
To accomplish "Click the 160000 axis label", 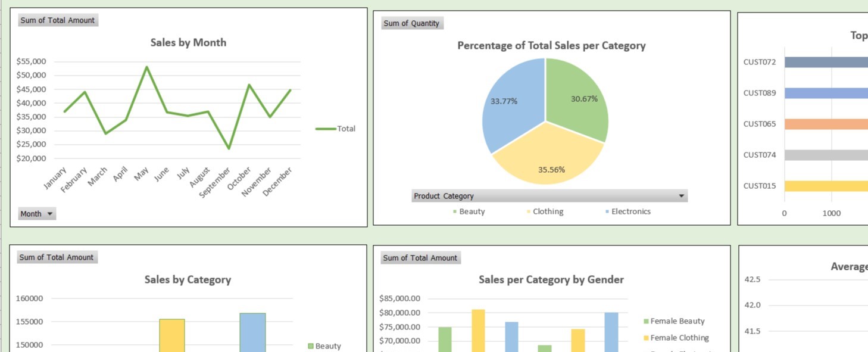I will [x=30, y=298].
